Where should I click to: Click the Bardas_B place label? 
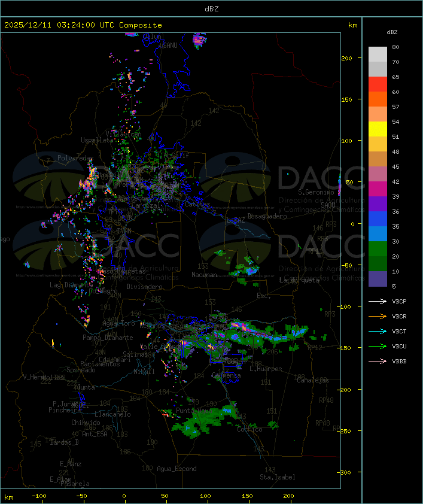pos(64,442)
